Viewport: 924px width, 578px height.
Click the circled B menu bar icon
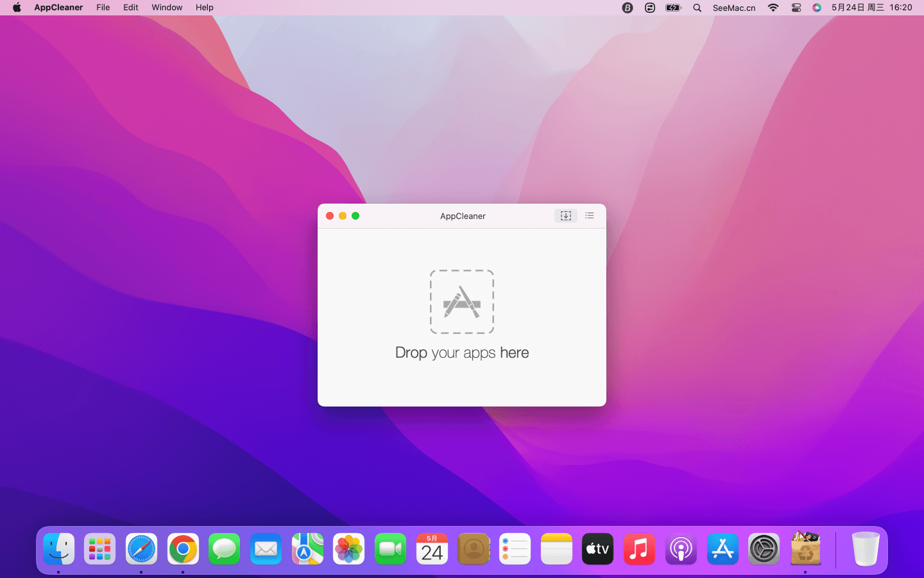[x=628, y=8]
